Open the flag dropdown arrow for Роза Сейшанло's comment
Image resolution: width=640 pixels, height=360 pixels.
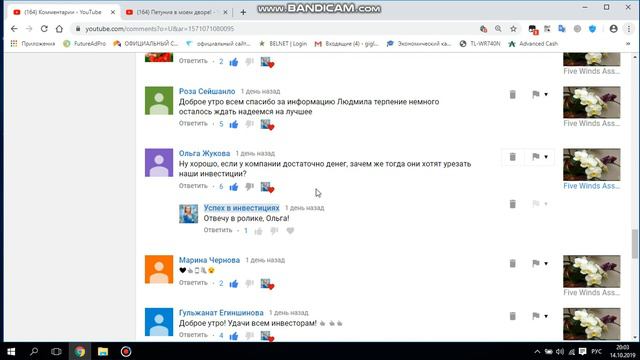pyautogui.click(x=546, y=95)
